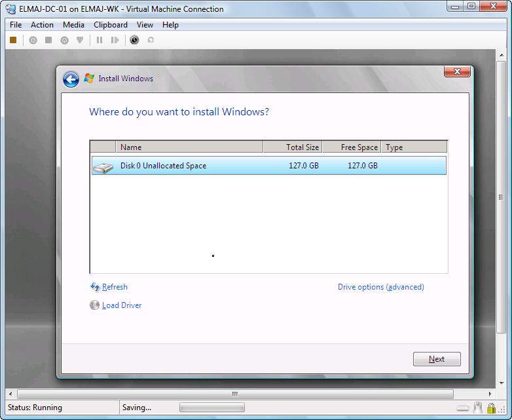Click the 127.0 GB Free Space value
The image size is (512, 420).
pos(363,166)
